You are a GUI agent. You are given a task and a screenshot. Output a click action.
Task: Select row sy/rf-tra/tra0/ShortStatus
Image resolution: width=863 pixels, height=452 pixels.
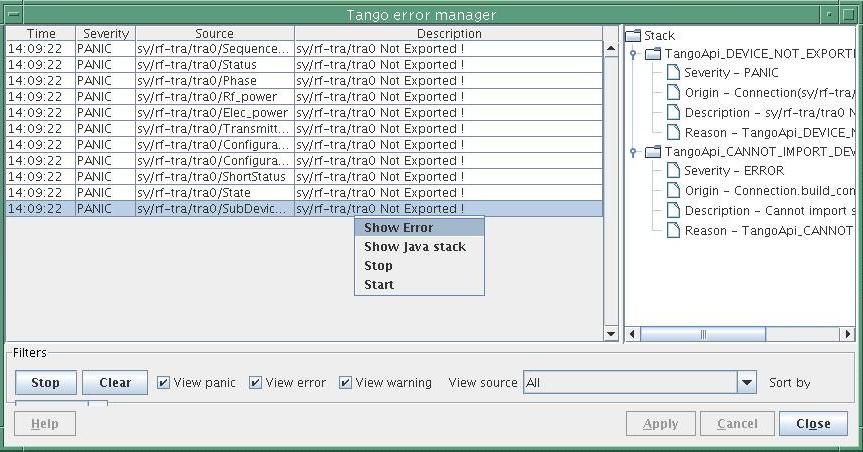pyautogui.click(x=304, y=177)
